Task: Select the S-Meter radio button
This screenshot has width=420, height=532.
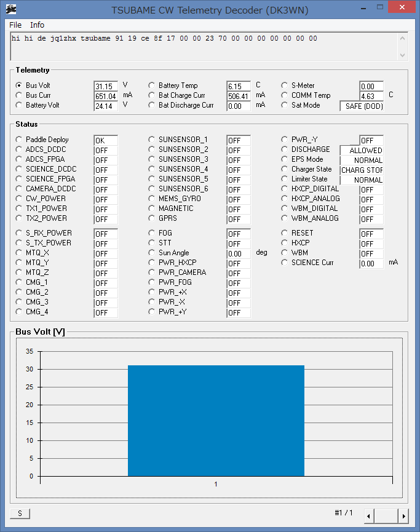Action: [284, 85]
